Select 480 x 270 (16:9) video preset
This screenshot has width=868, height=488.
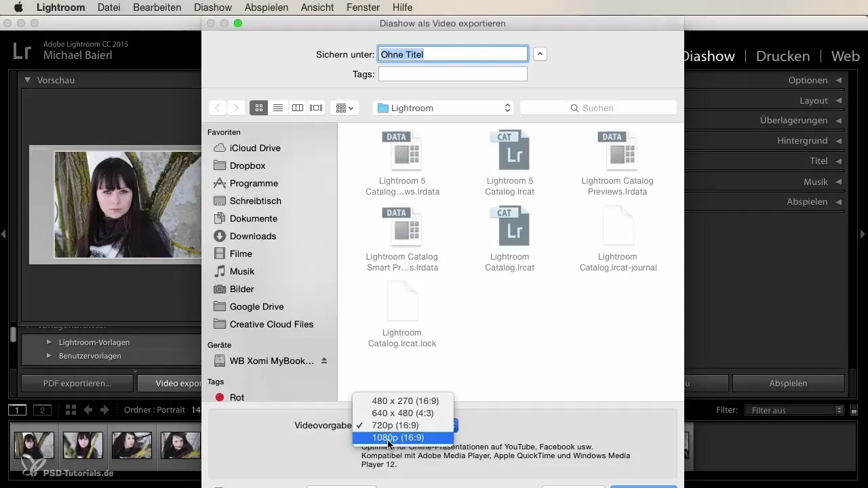click(403, 401)
